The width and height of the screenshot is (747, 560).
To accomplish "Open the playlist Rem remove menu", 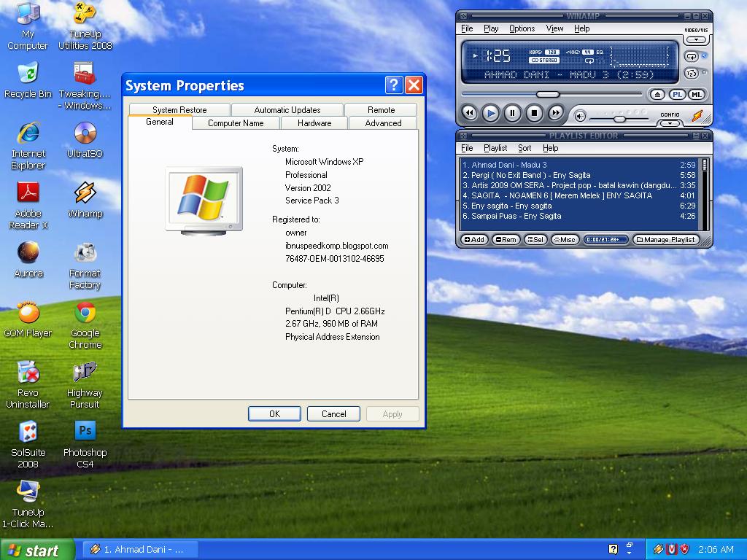I will pos(506,239).
